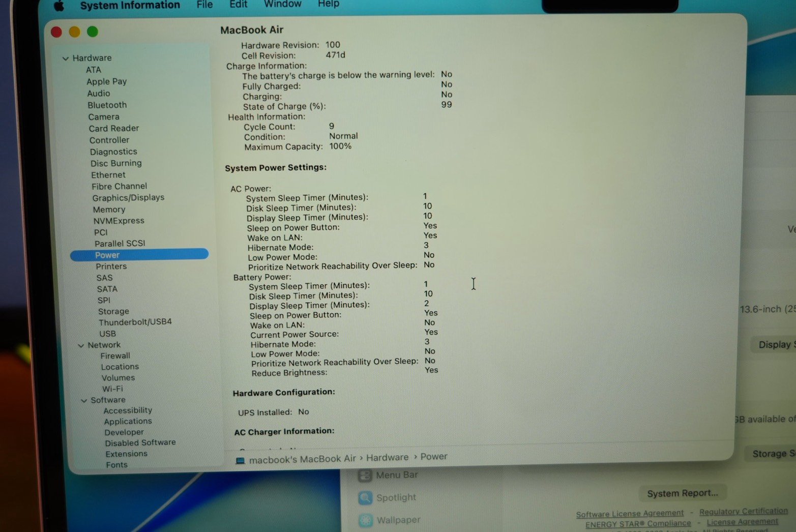The width and height of the screenshot is (796, 532).
Task: Open the Regulatory Certification link
Action: pyautogui.click(x=744, y=511)
